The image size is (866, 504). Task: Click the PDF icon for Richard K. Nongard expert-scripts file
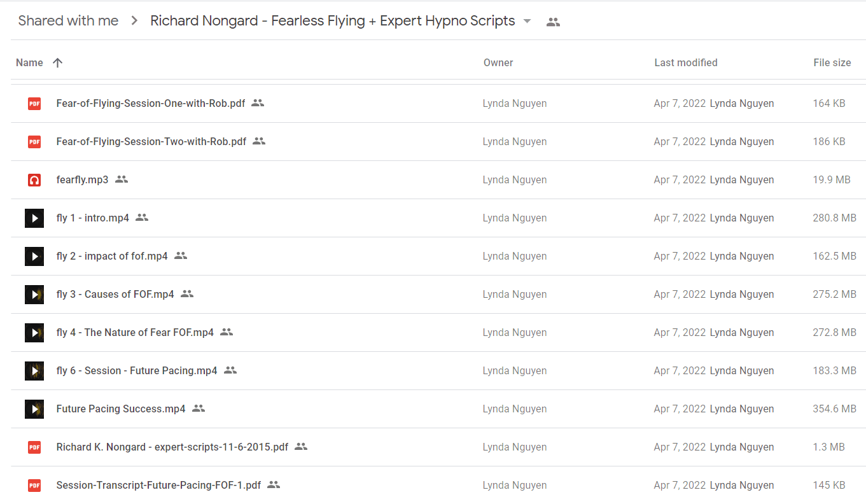point(34,447)
